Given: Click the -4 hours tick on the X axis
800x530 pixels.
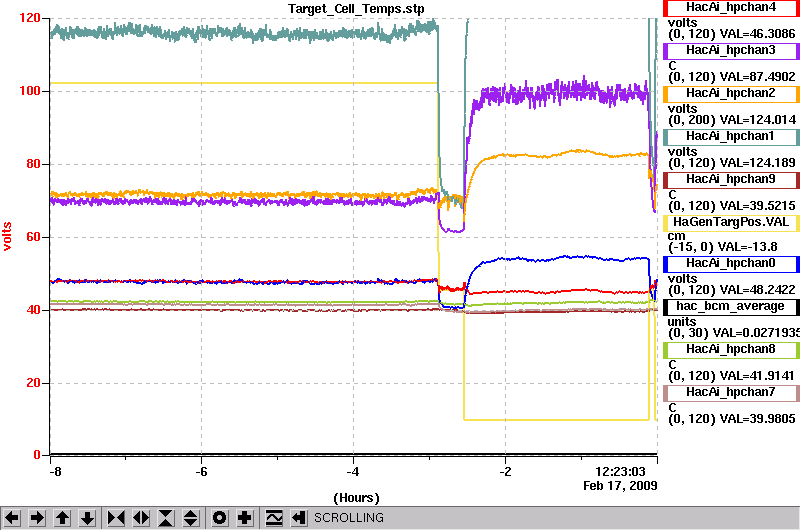Looking at the screenshot, I should 353,472.
